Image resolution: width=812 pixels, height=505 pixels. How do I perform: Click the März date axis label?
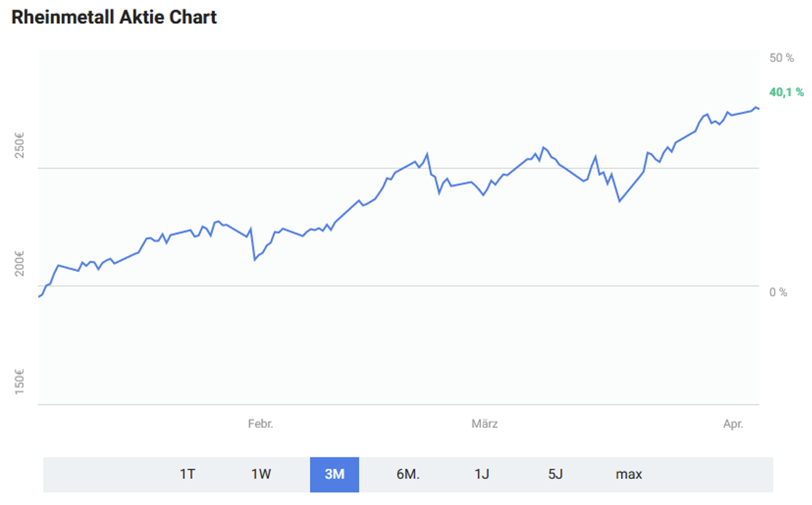click(x=484, y=424)
